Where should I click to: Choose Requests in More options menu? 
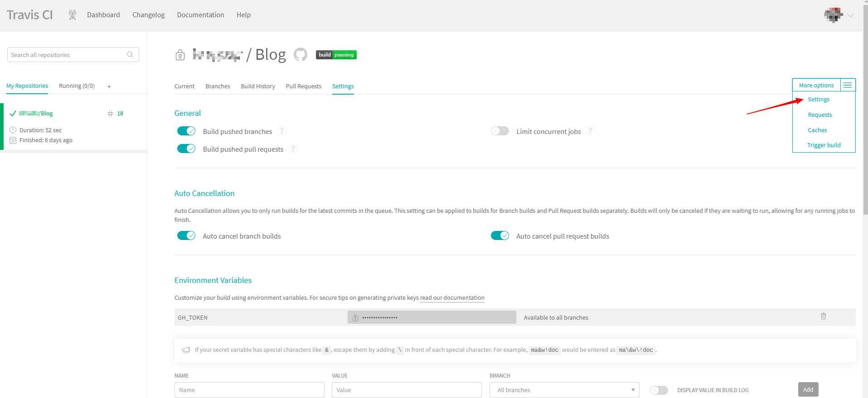[x=820, y=115]
